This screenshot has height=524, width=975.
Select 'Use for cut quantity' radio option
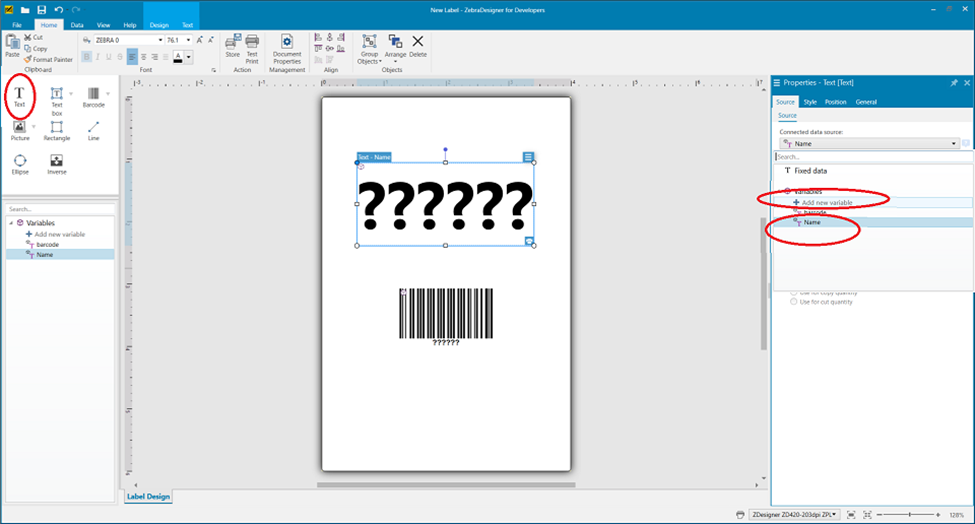click(x=821, y=302)
